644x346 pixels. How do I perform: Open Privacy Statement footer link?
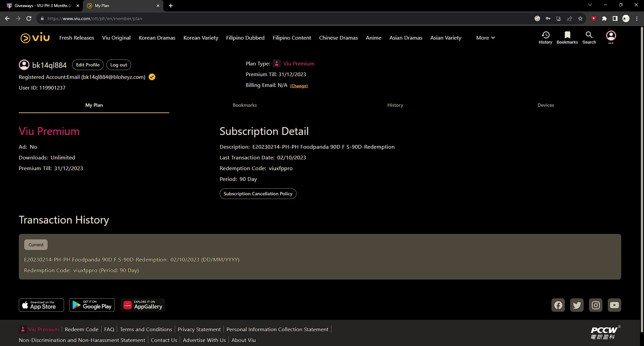[199, 329]
